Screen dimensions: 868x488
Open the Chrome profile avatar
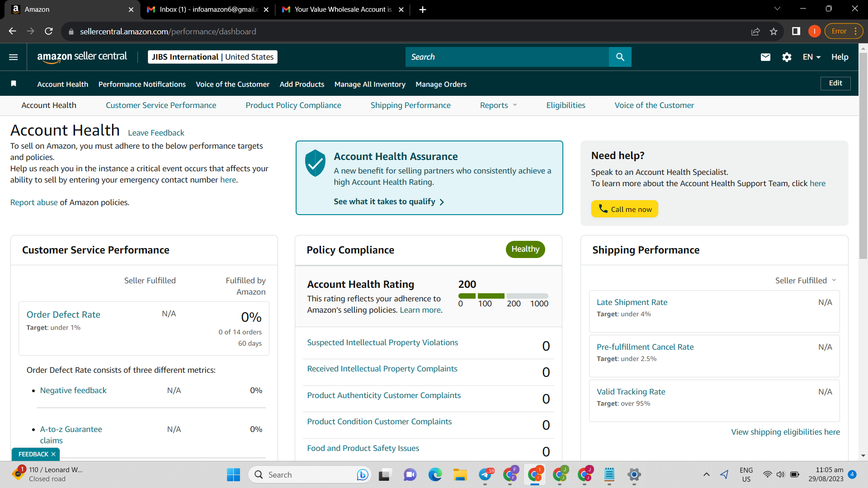tap(815, 31)
